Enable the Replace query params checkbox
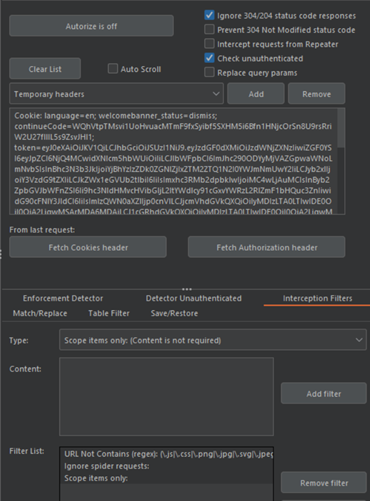370x501 pixels. click(209, 72)
